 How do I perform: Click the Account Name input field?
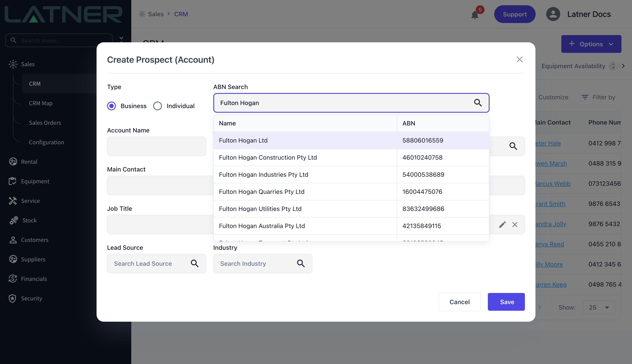(x=157, y=146)
